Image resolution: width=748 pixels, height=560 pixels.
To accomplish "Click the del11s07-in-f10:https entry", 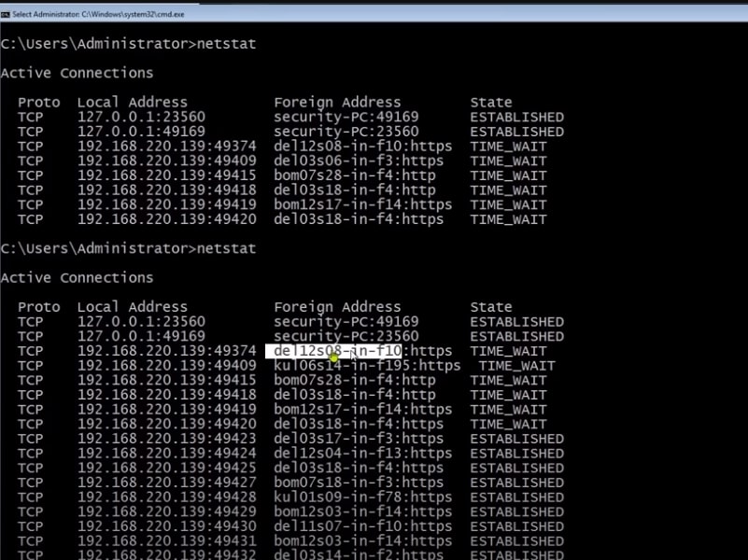I will pos(362,526).
